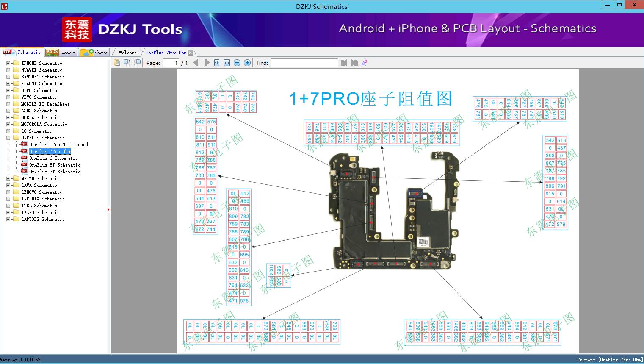Click the red DZKJ logo in banner
The width and height of the screenshot is (644, 364).
(77, 30)
